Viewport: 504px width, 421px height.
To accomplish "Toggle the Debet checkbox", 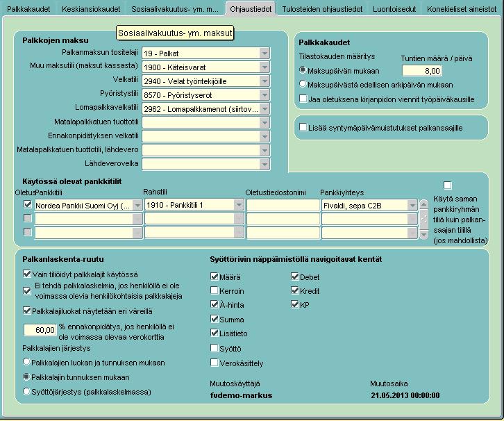I will click(295, 276).
